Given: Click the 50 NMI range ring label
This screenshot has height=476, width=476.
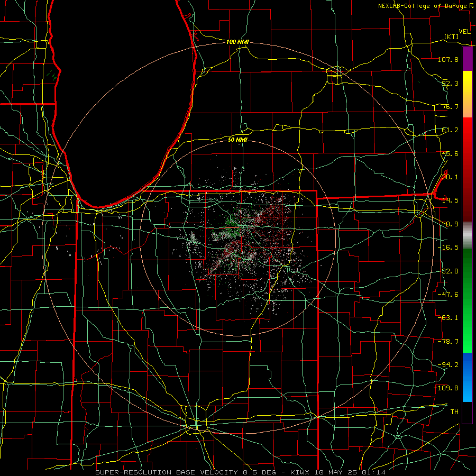Looking at the screenshot, I should (x=237, y=140).
